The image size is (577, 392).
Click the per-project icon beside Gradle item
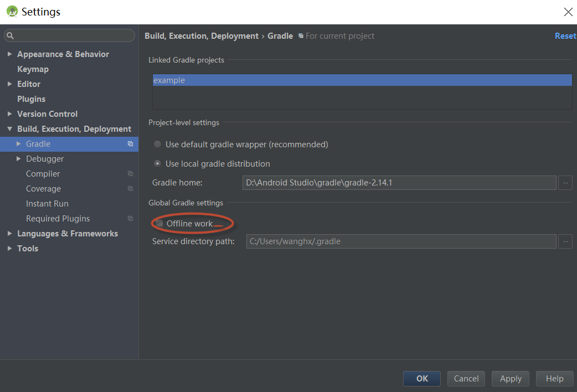130,144
